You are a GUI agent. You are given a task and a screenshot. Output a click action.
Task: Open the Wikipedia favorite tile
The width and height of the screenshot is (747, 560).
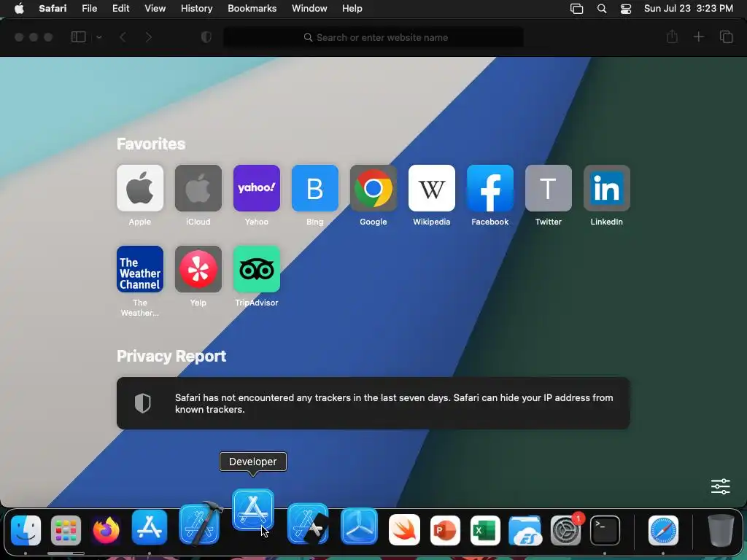point(432,188)
